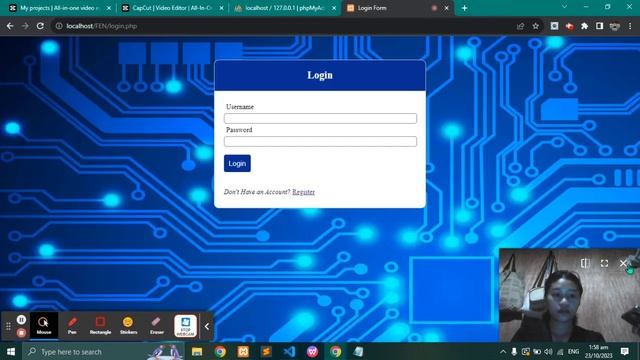The image size is (640, 360).
Task: Open Sublime Text from taskbar
Action: tap(266, 351)
